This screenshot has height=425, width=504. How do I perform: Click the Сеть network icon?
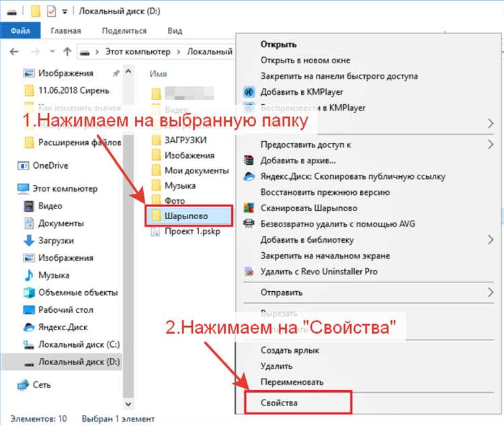[23, 385]
